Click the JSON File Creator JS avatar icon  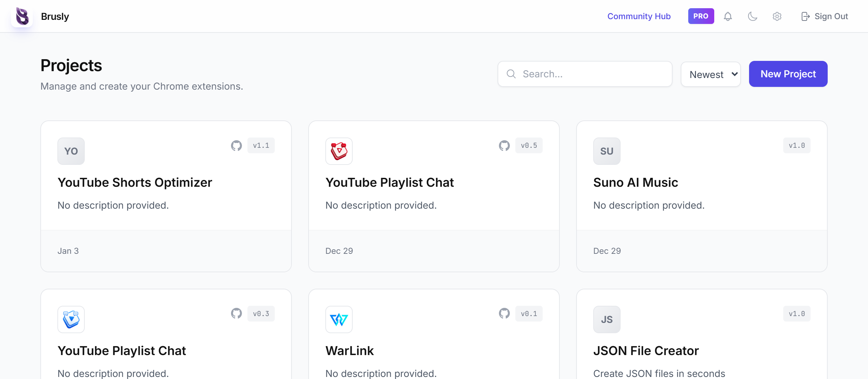pos(607,319)
